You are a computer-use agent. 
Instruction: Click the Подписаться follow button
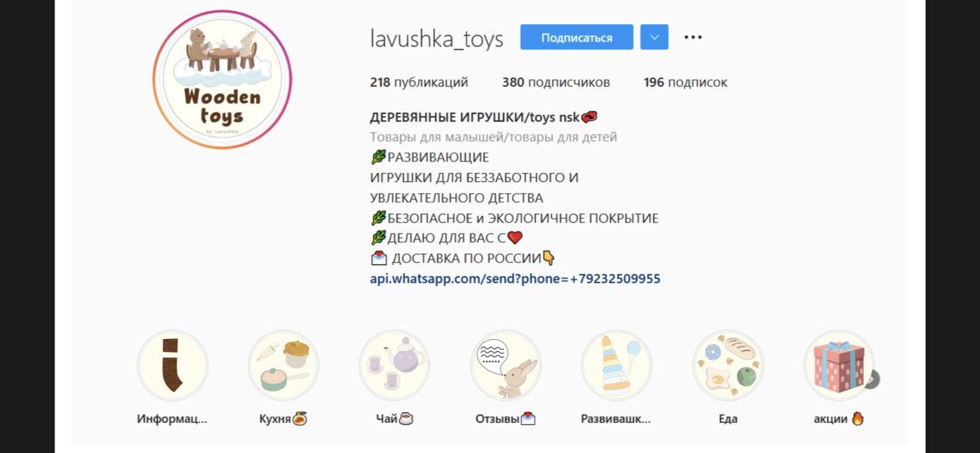pyautogui.click(x=577, y=37)
